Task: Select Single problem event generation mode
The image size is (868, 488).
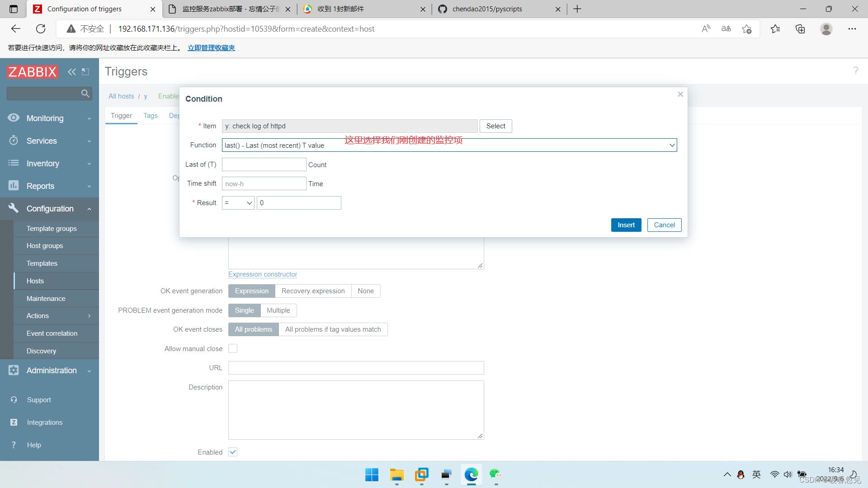Action: 244,310
